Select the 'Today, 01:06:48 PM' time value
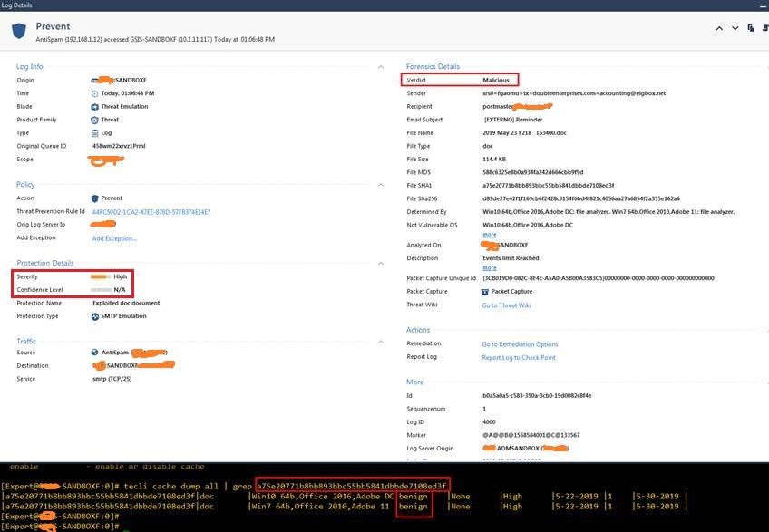Screen dimensions: 769x532 click(x=128, y=93)
